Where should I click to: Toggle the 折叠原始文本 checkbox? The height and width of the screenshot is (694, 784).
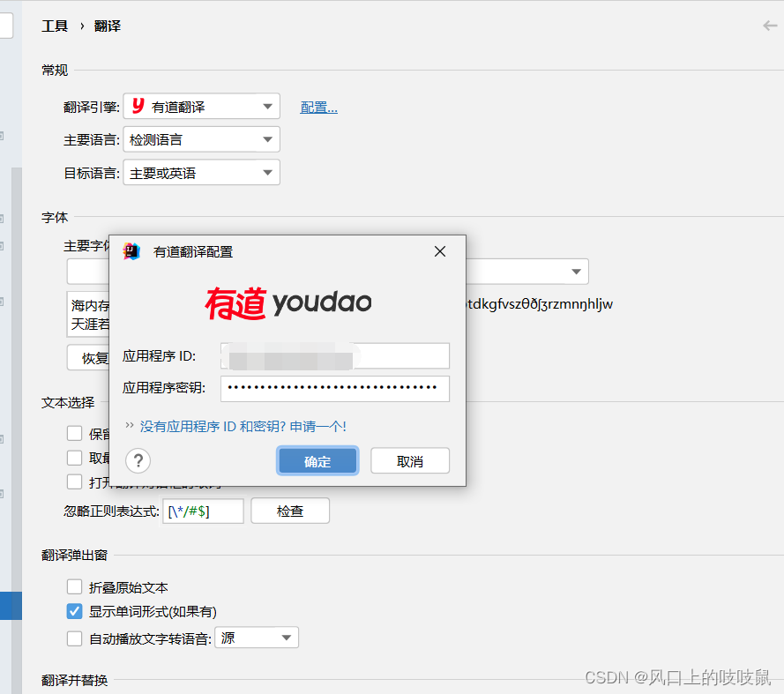point(74,587)
